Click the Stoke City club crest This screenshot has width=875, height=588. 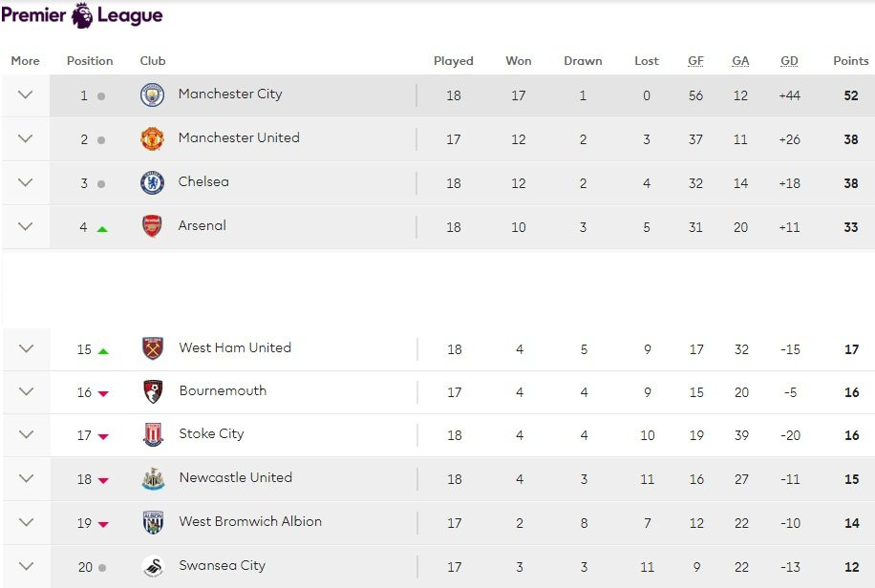[x=153, y=435]
